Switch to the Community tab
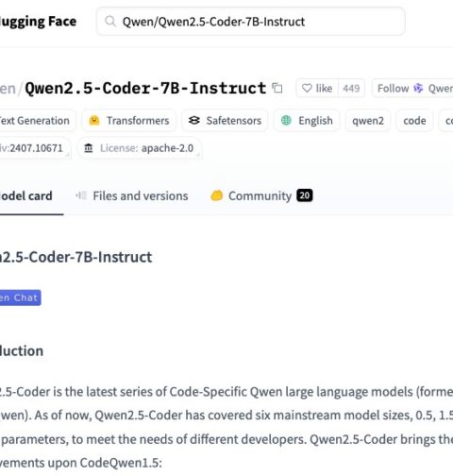Viewport: 453px width, 476px height. [261, 195]
